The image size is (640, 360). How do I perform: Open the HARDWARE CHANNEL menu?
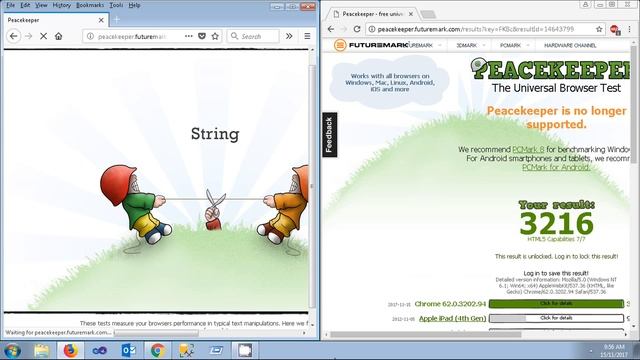pyautogui.click(x=570, y=45)
